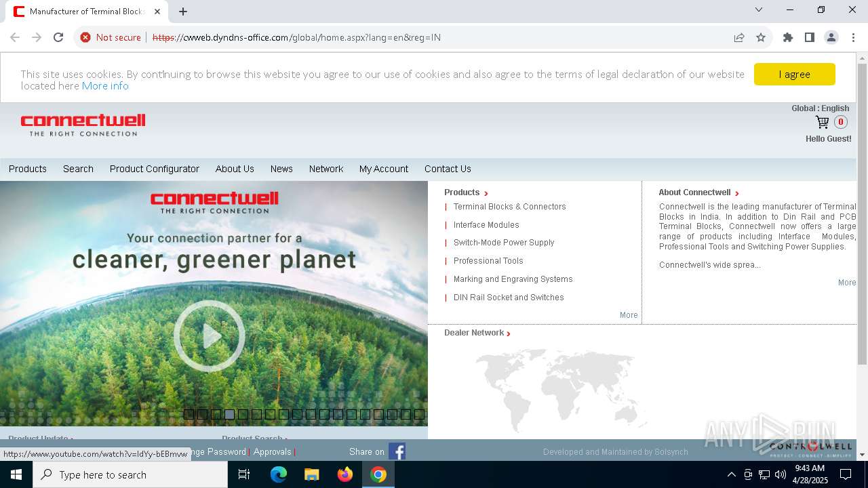Share on Facebook icon
This screenshot has width=868, height=488.
[397, 451]
